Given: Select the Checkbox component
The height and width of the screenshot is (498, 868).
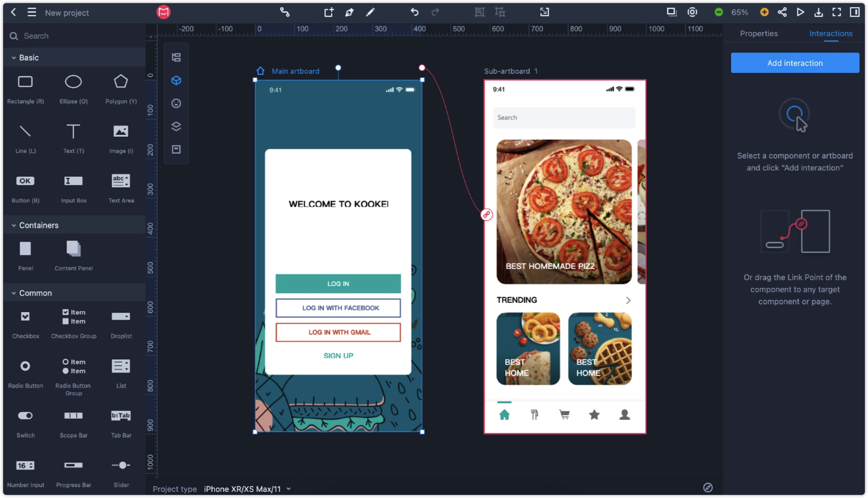Looking at the screenshot, I should click(25, 324).
